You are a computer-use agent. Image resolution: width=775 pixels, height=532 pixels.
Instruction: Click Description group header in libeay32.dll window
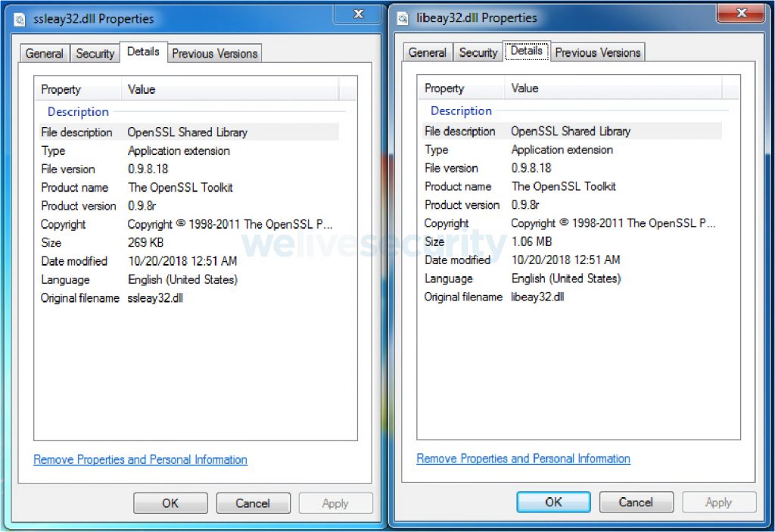coord(461,110)
